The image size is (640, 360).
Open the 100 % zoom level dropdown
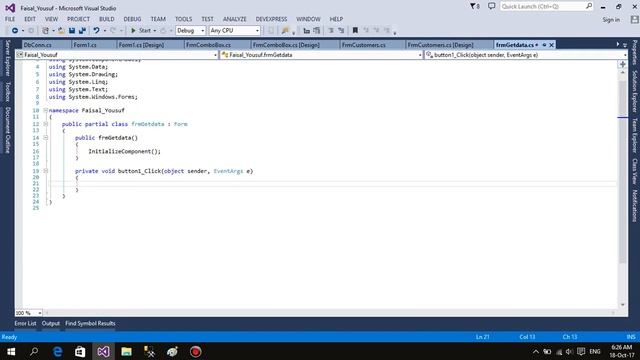tap(29, 313)
